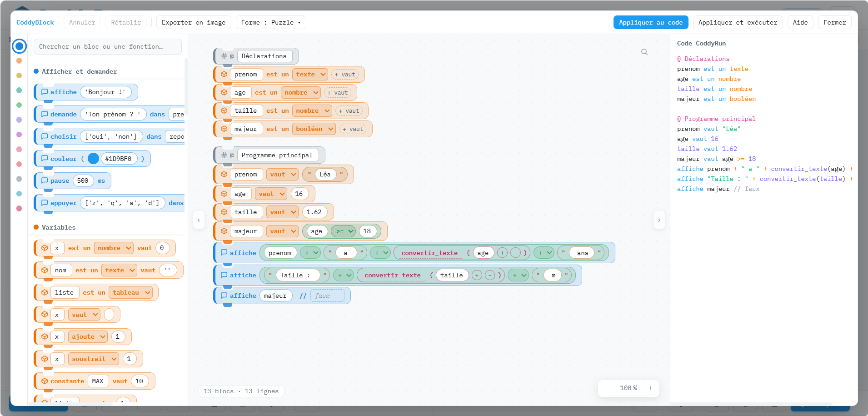868x416 pixels.
Task: Click 'Exporter en image' button
Action: (x=194, y=22)
